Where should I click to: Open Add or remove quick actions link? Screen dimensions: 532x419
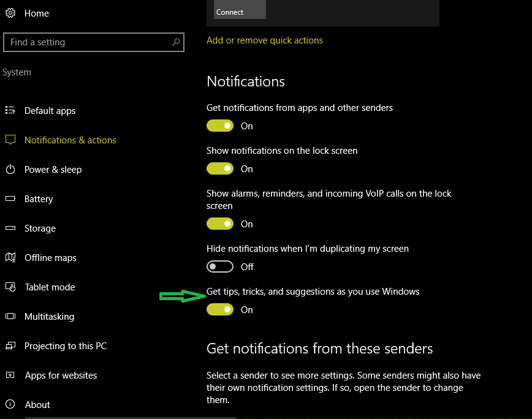pos(265,40)
